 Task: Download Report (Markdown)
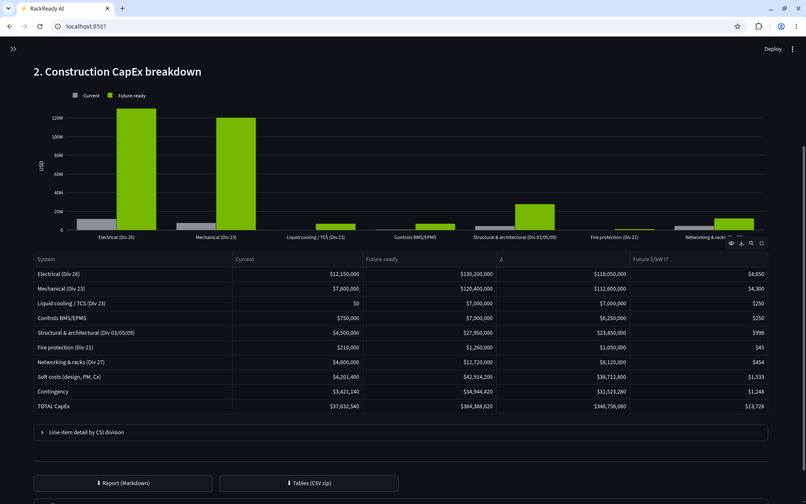123,483
